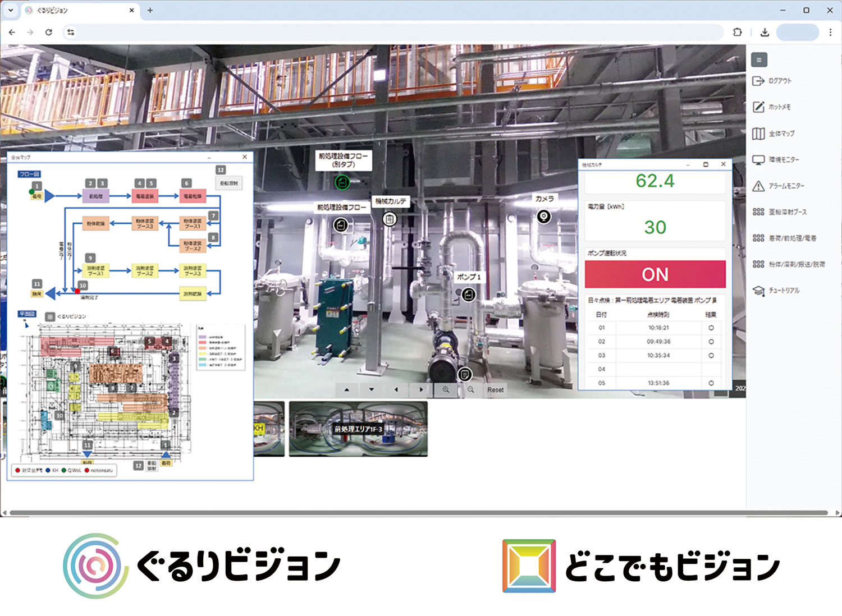842x616 pixels.
Task: Click the ポンプ1 hotspot icon
Action: (x=469, y=295)
